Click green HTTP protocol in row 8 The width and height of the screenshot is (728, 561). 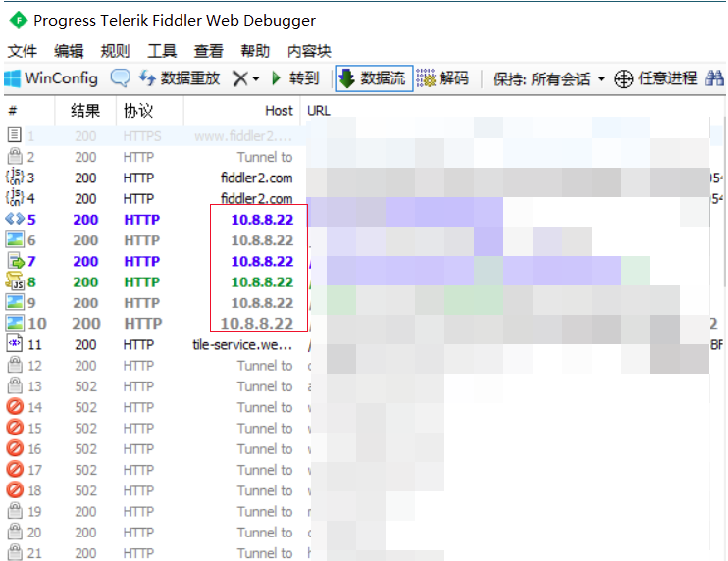tap(141, 282)
